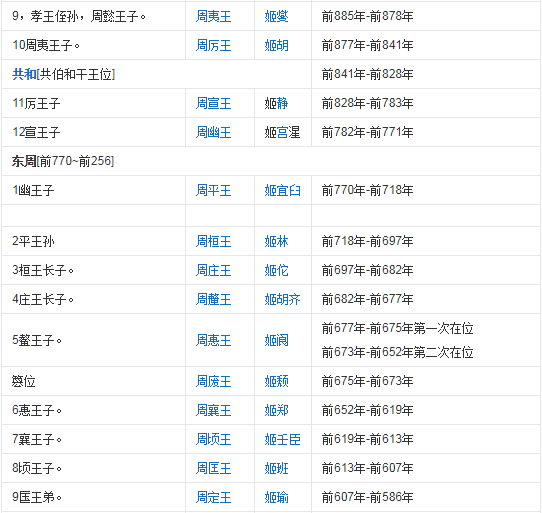542x513 pixels.
Task: Select the text 前677年-前675年第一次在位
Action: coord(398,328)
